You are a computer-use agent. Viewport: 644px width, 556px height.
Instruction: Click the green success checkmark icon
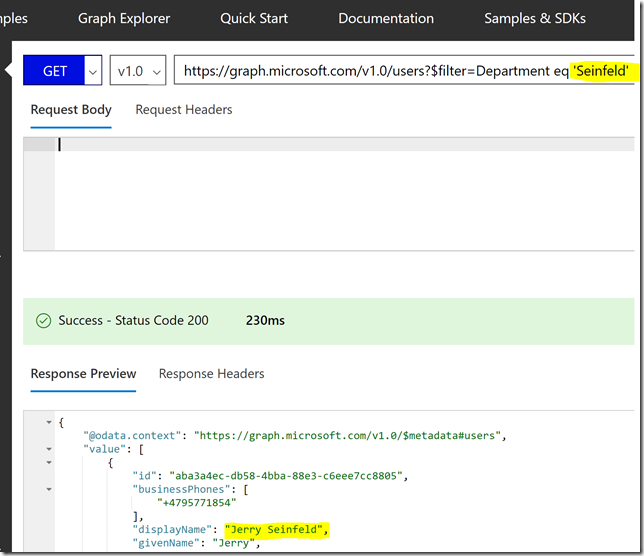[44, 320]
